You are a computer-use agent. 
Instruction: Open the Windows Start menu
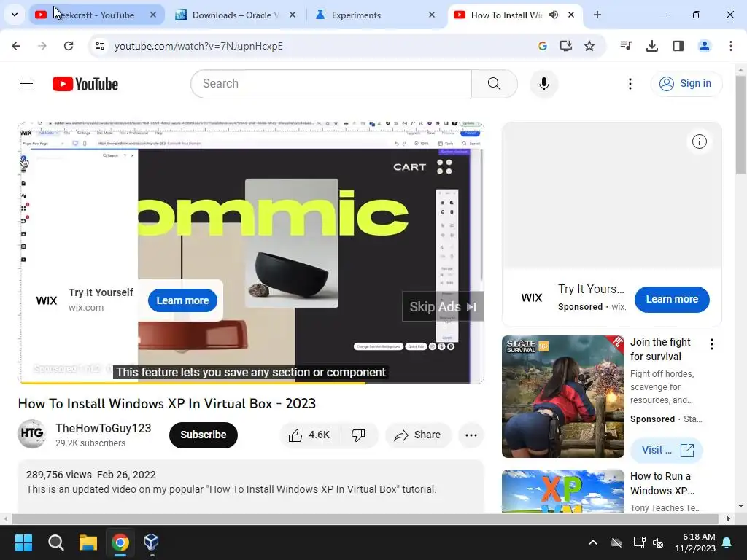23,542
